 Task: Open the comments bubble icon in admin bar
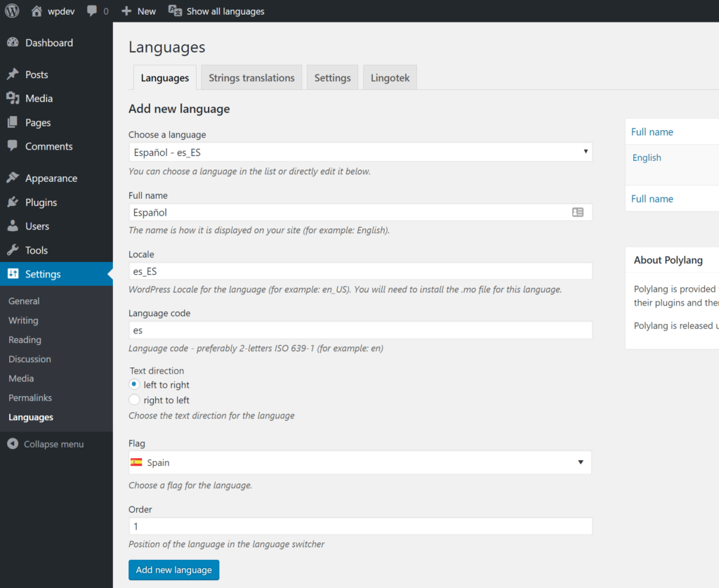(x=92, y=11)
